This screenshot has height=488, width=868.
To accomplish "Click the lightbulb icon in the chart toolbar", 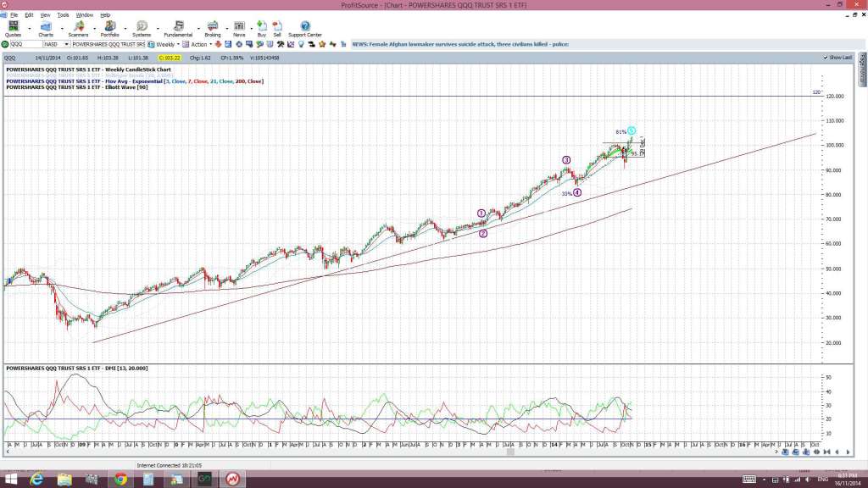I will pyautogui.click(x=301, y=44).
